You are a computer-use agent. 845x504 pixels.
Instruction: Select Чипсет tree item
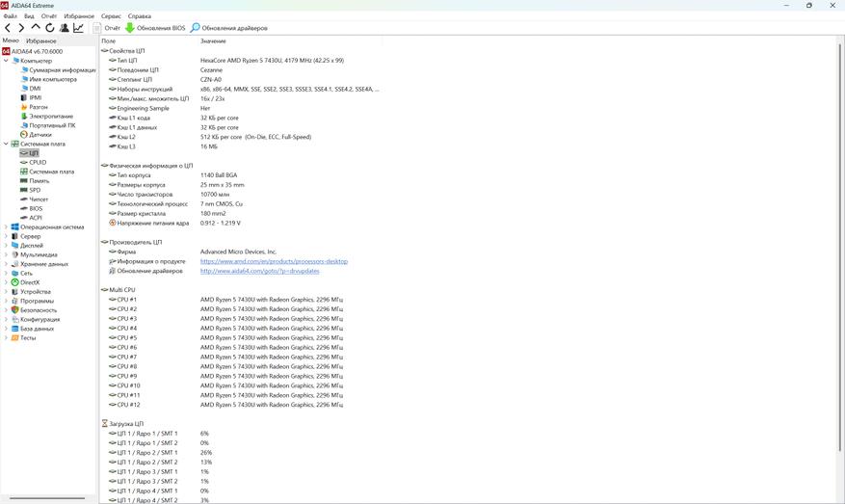34,199
